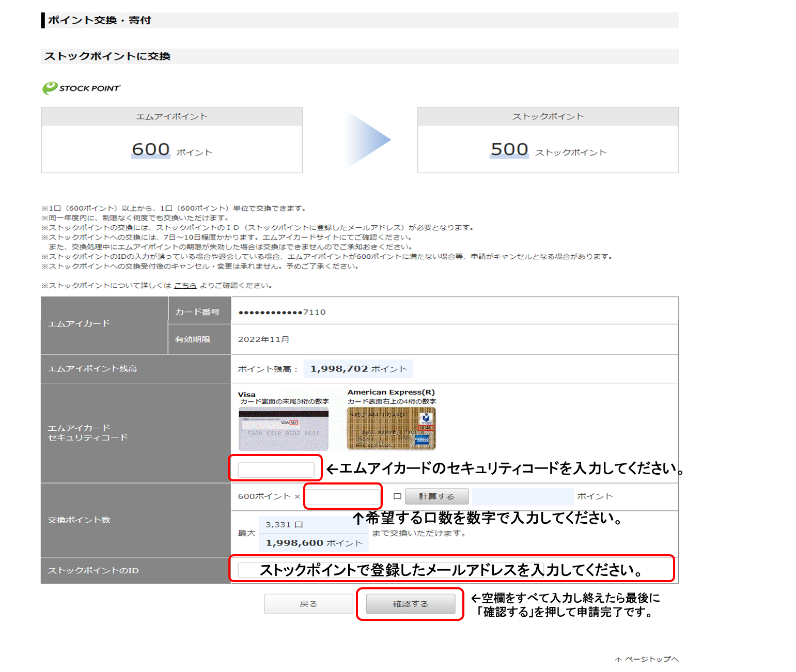Image resolution: width=796 pixels, height=672 pixels.
Task: Click the エムアイポイント残高 row label
Action: [136, 369]
